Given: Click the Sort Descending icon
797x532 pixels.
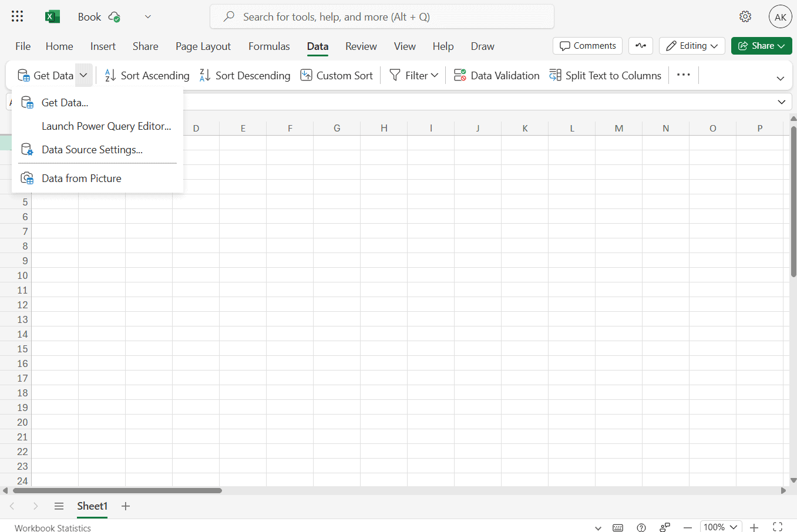Looking at the screenshot, I should coord(205,75).
